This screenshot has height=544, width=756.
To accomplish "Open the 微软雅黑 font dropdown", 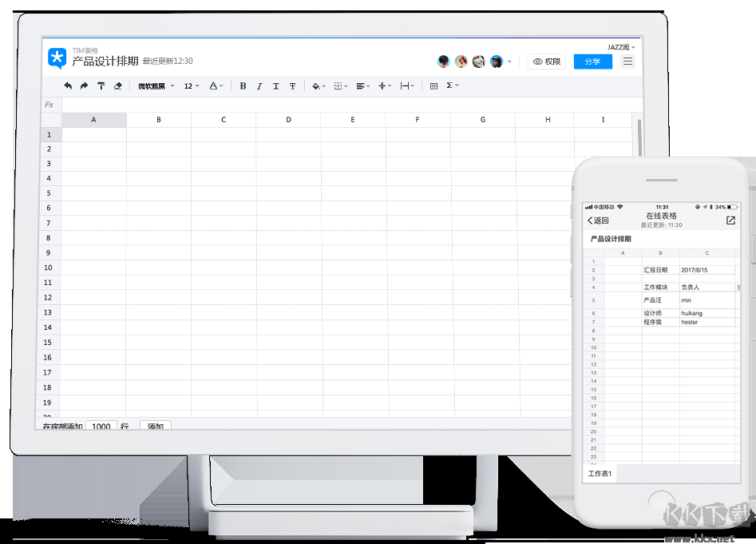I will (x=156, y=85).
